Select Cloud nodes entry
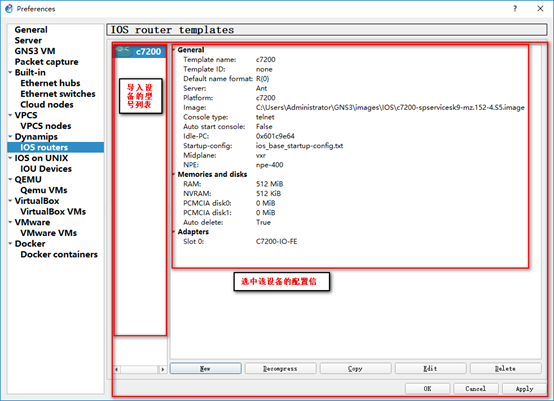 point(47,105)
